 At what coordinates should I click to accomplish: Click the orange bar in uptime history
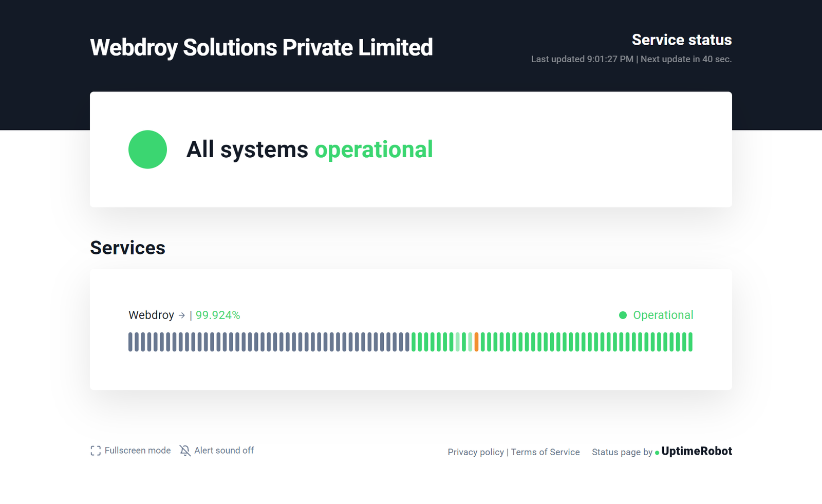(476, 342)
